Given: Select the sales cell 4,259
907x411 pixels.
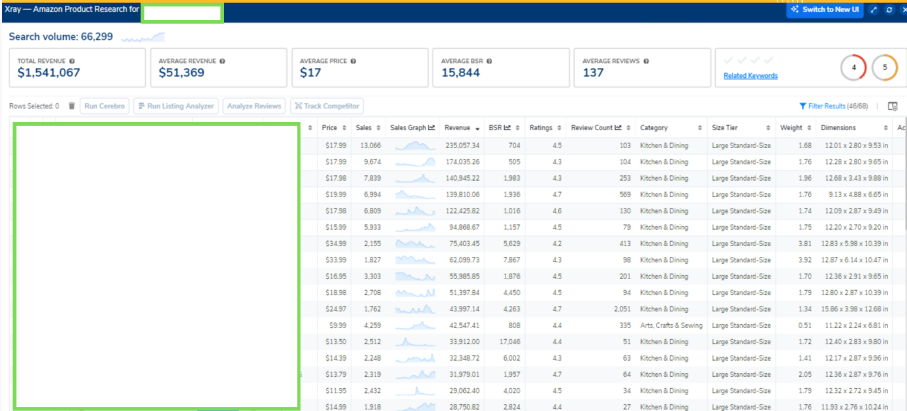Looking at the screenshot, I should pyautogui.click(x=372, y=325).
